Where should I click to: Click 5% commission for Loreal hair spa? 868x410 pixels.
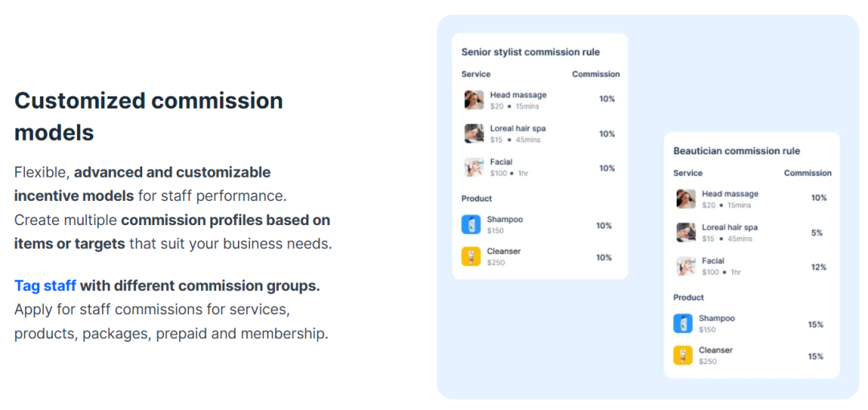point(817,232)
